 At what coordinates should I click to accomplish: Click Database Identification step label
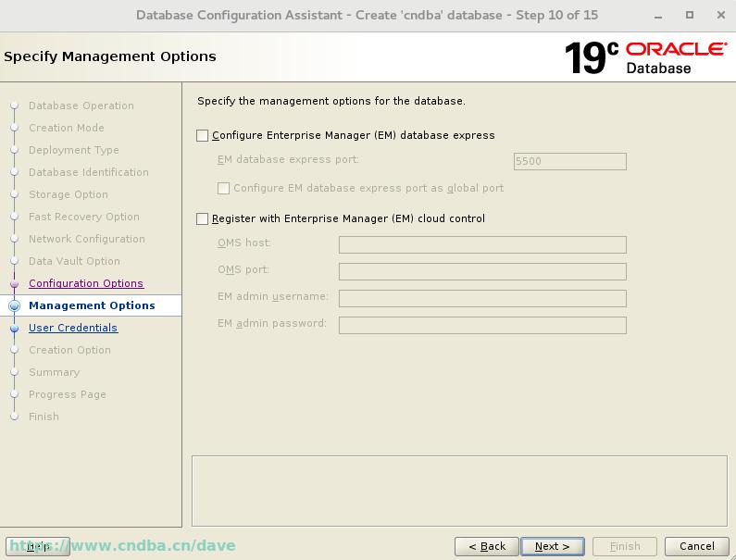89,172
